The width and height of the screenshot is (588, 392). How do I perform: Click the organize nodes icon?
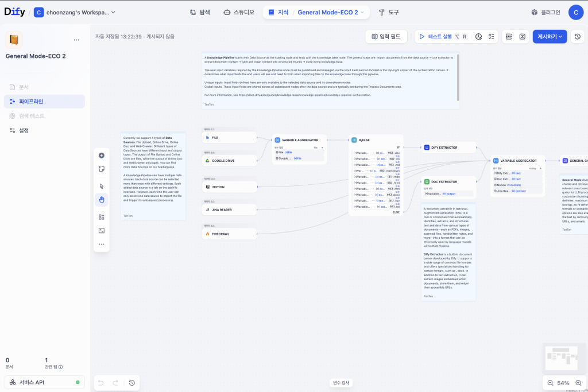(x=102, y=217)
